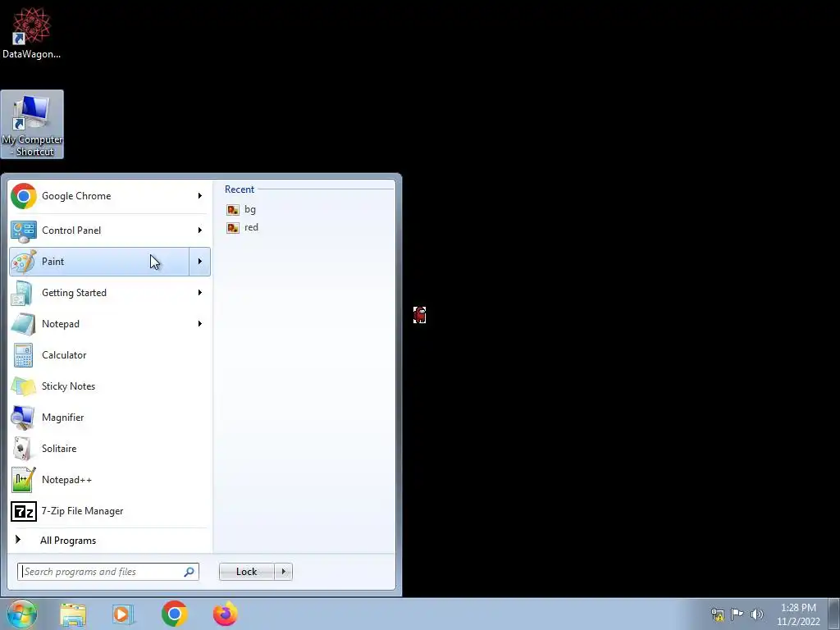
Task: Click the network tray icon
Action: click(x=717, y=614)
